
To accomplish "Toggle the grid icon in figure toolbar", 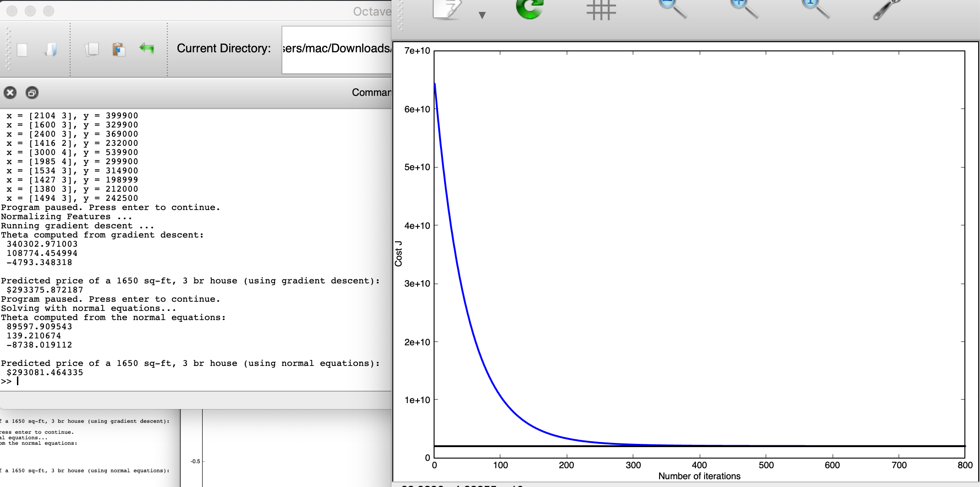I will point(601,10).
